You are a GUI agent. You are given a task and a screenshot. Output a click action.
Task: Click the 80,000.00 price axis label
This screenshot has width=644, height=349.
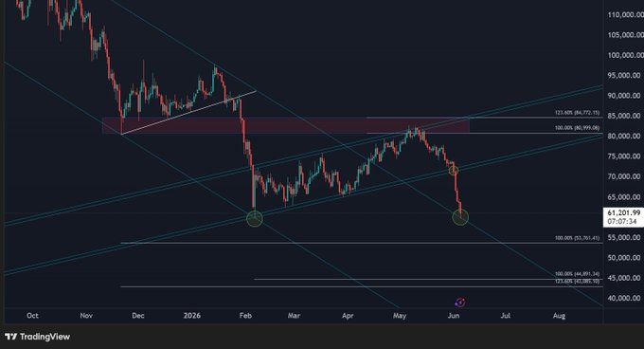click(624, 136)
